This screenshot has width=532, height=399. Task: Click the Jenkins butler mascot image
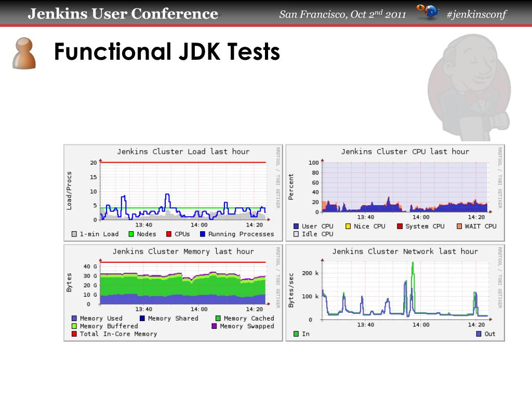pos(469,87)
